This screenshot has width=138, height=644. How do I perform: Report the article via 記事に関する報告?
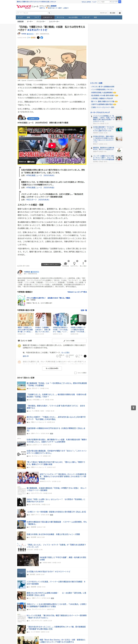tap(23, 266)
